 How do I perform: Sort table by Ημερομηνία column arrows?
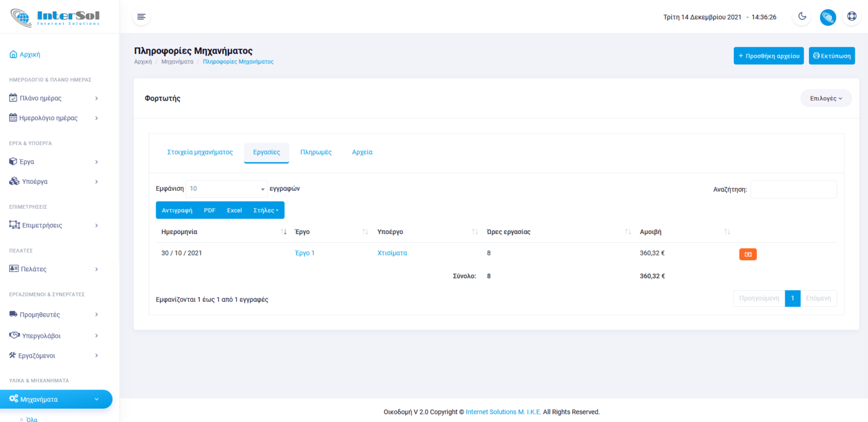tap(284, 232)
